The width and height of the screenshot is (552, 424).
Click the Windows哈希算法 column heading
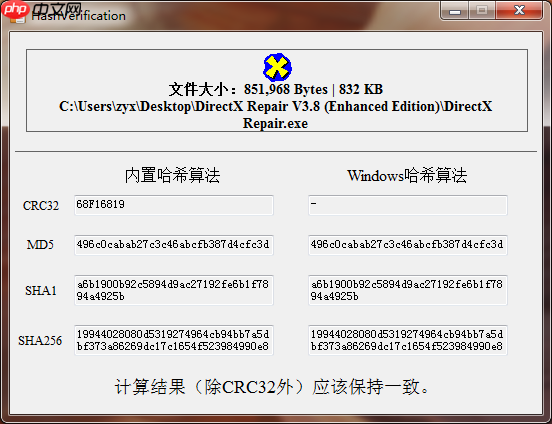click(x=407, y=175)
